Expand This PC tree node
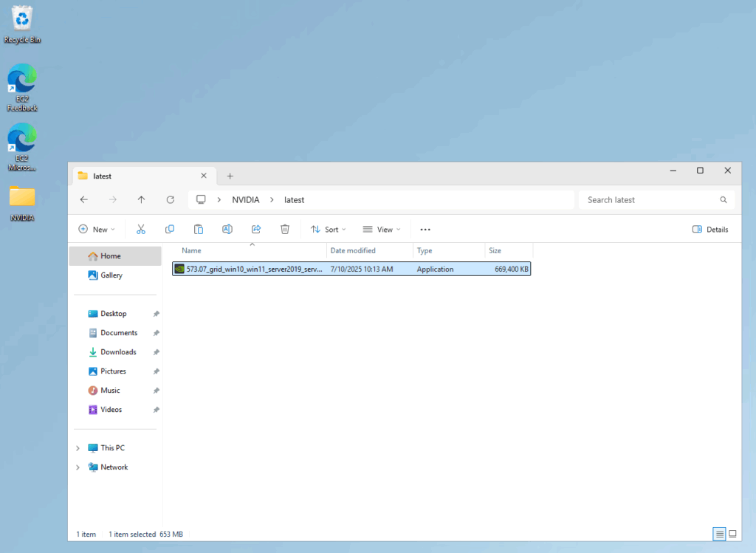The height and width of the screenshot is (553, 756). tap(78, 448)
